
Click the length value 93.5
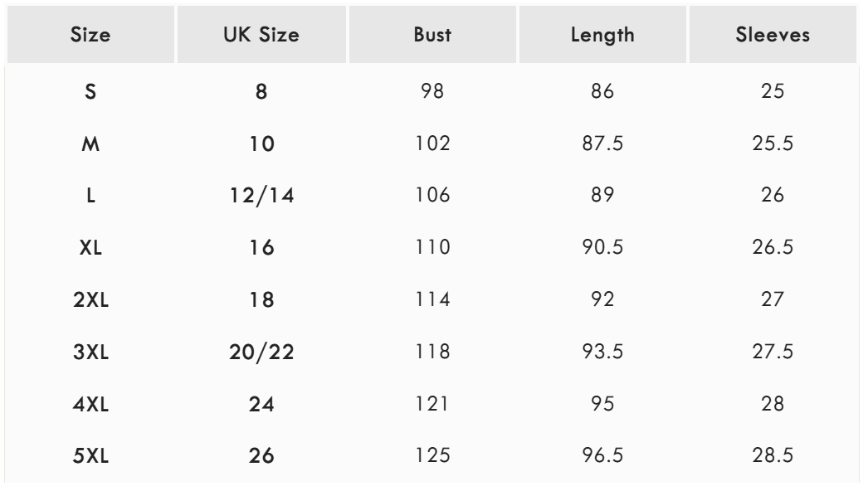pos(603,351)
